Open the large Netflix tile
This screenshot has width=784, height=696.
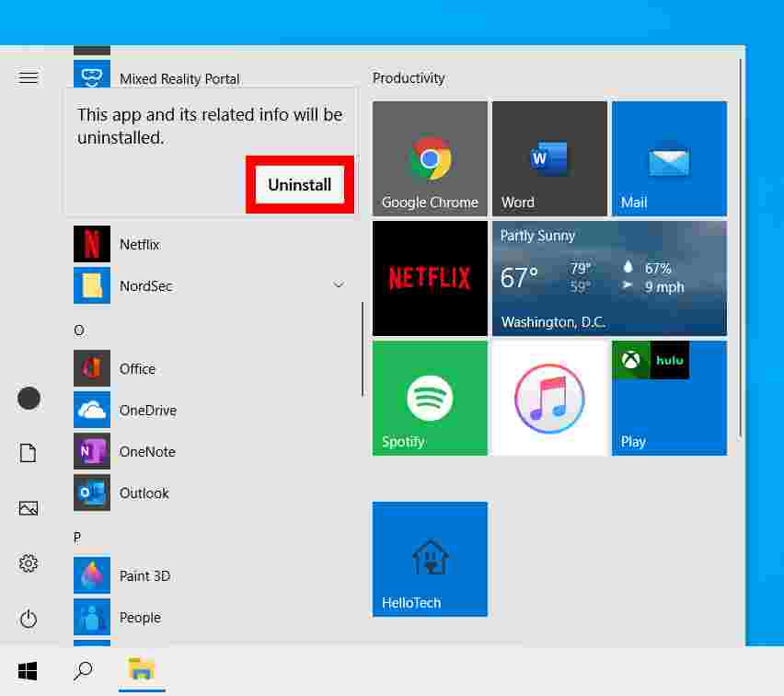pos(430,278)
